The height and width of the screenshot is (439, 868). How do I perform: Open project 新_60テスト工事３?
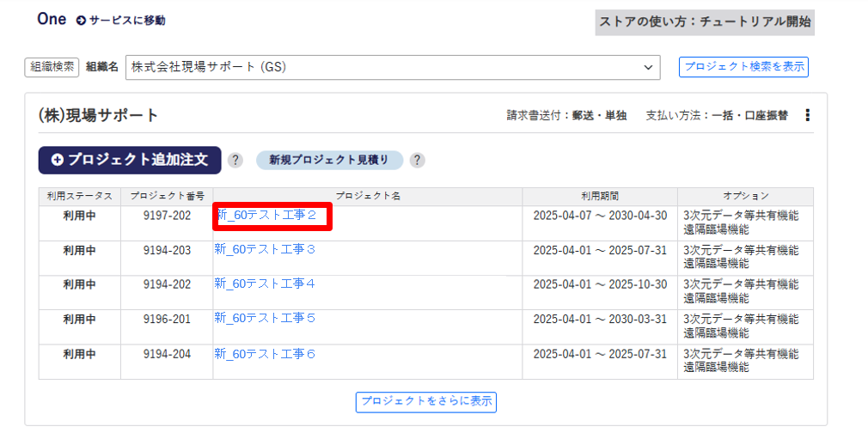tap(265, 250)
